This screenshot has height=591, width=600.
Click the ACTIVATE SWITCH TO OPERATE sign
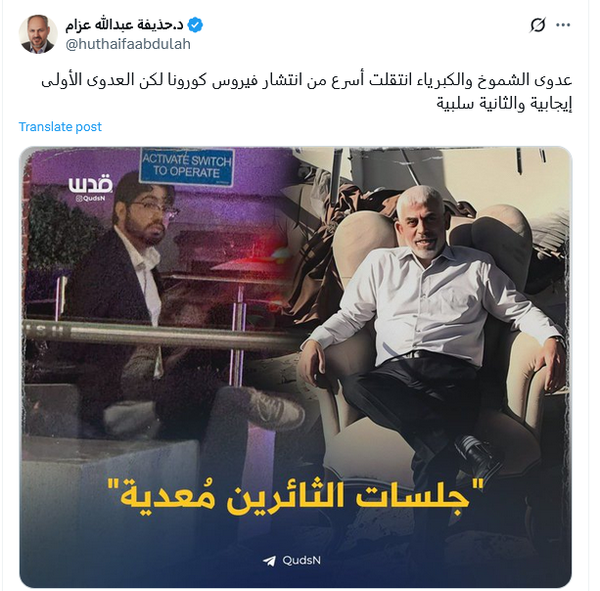[x=187, y=167]
